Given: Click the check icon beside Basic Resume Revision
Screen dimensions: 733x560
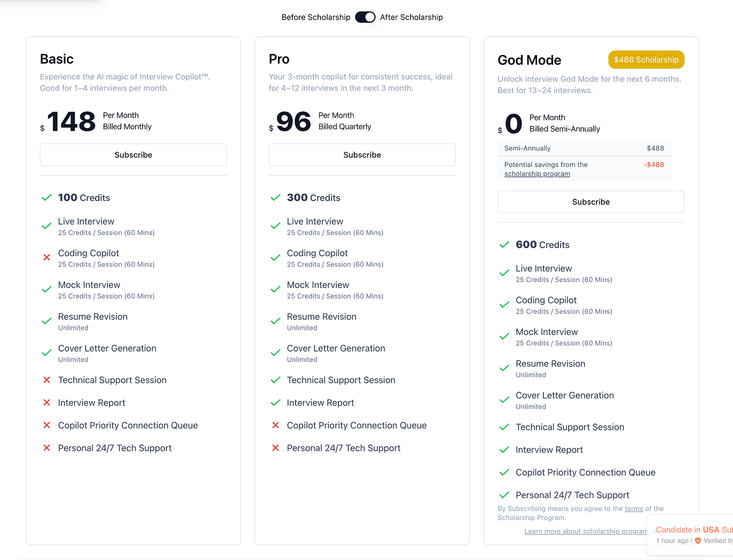Looking at the screenshot, I should tap(47, 321).
